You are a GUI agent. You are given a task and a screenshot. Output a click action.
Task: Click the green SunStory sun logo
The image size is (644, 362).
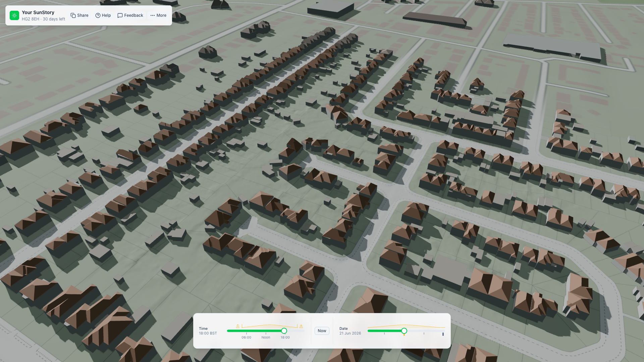pos(14,15)
